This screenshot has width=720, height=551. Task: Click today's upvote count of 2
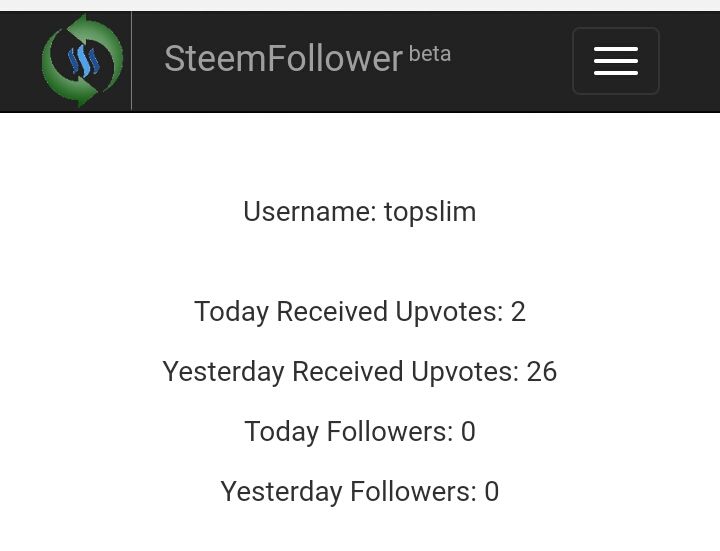518,312
